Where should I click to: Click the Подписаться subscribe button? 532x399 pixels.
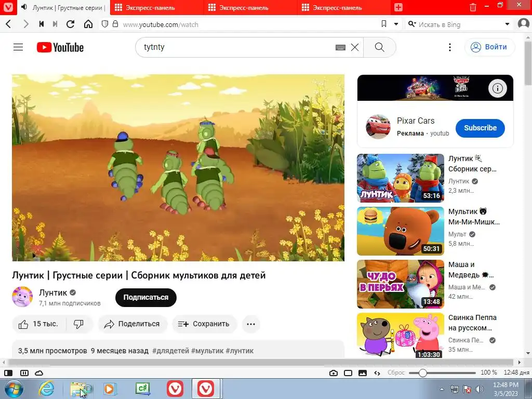pos(146,297)
